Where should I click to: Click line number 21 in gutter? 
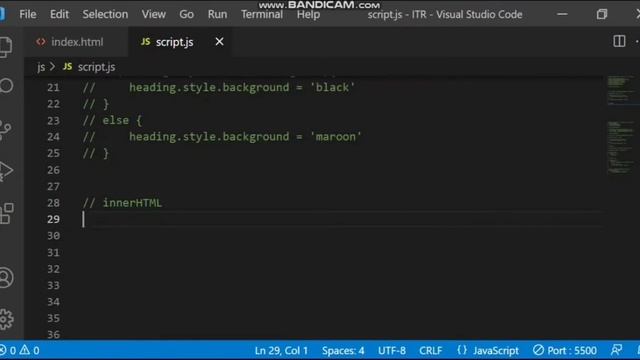[53, 87]
